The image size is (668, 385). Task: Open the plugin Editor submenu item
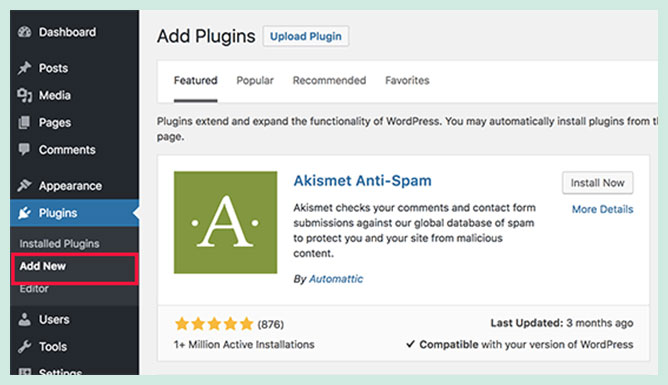(34, 289)
